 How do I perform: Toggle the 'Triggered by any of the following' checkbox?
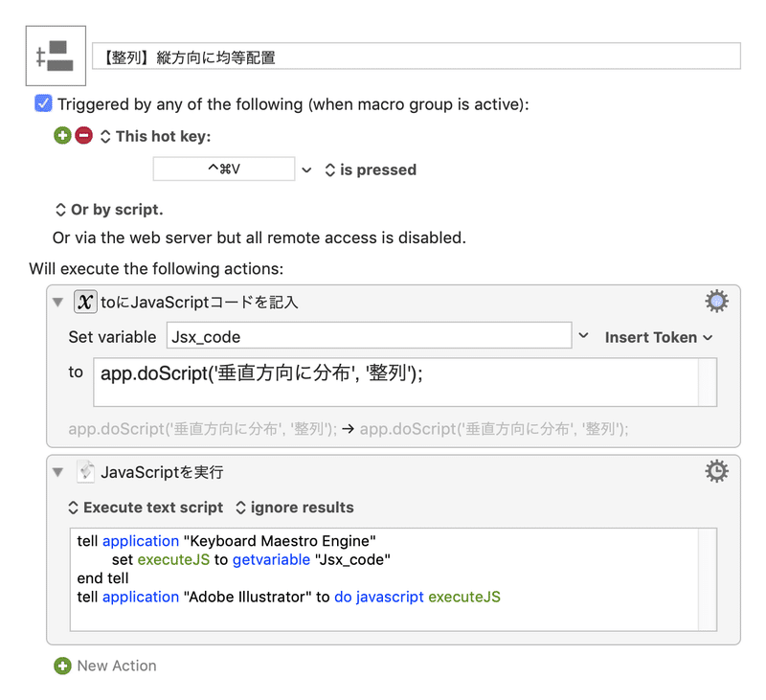[43, 103]
